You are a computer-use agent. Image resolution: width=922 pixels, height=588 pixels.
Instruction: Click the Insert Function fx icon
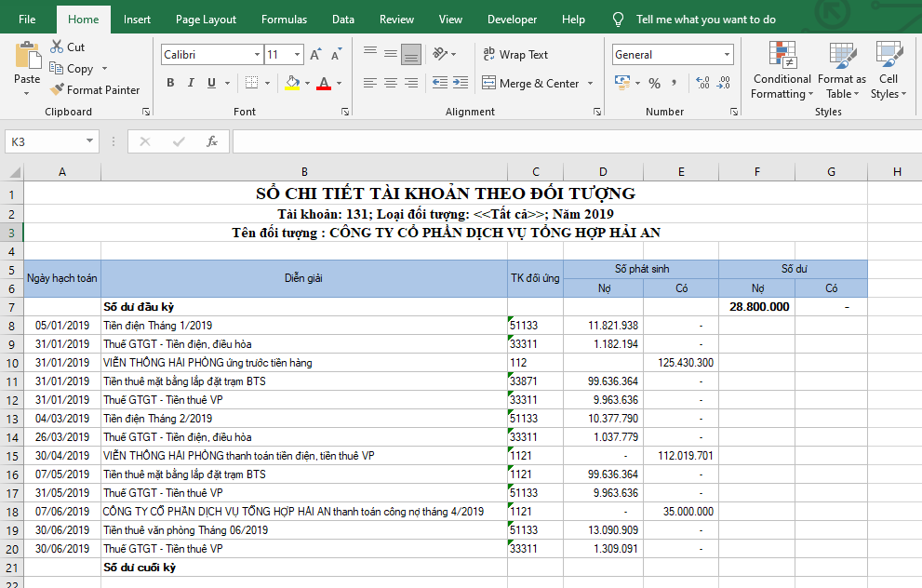pyautogui.click(x=212, y=141)
